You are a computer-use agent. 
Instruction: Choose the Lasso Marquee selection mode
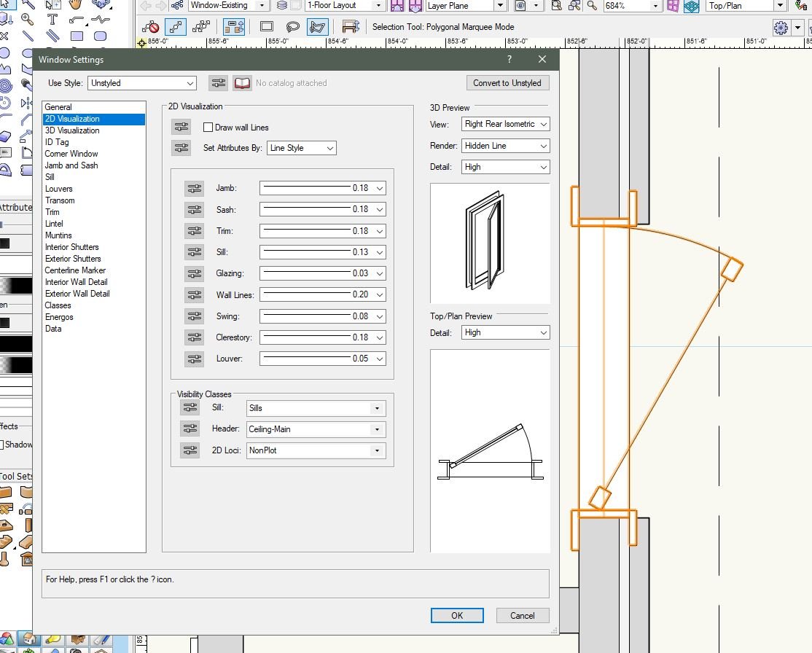pyautogui.click(x=292, y=27)
